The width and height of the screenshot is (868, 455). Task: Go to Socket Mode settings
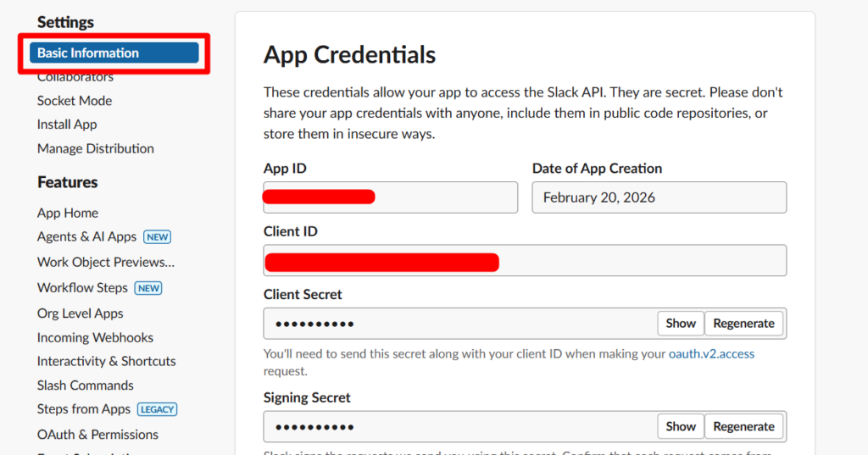(x=75, y=101)
